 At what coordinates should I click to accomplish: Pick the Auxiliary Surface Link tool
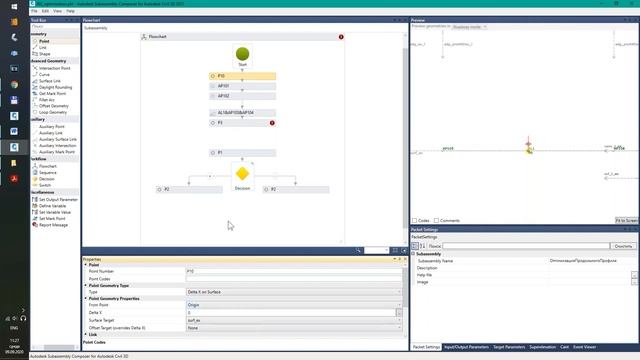coord(58,139)
